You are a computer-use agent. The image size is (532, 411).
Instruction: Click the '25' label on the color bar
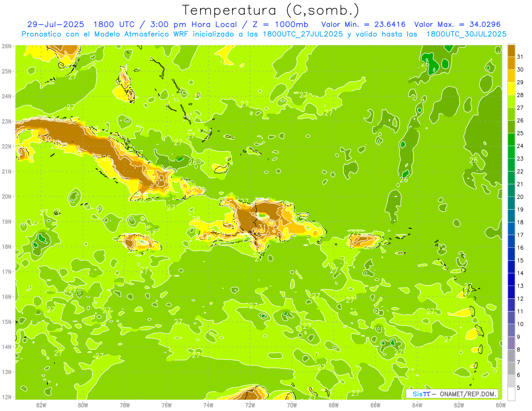pos(520,133)
